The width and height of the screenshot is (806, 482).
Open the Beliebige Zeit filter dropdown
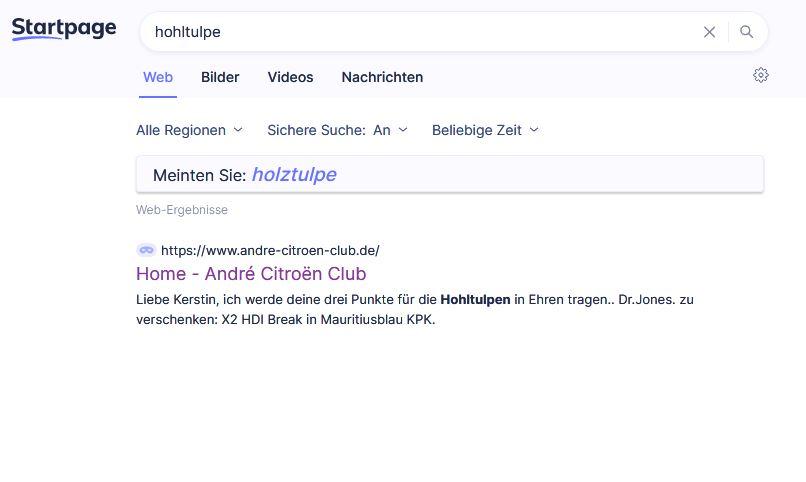tap(485, 131)
